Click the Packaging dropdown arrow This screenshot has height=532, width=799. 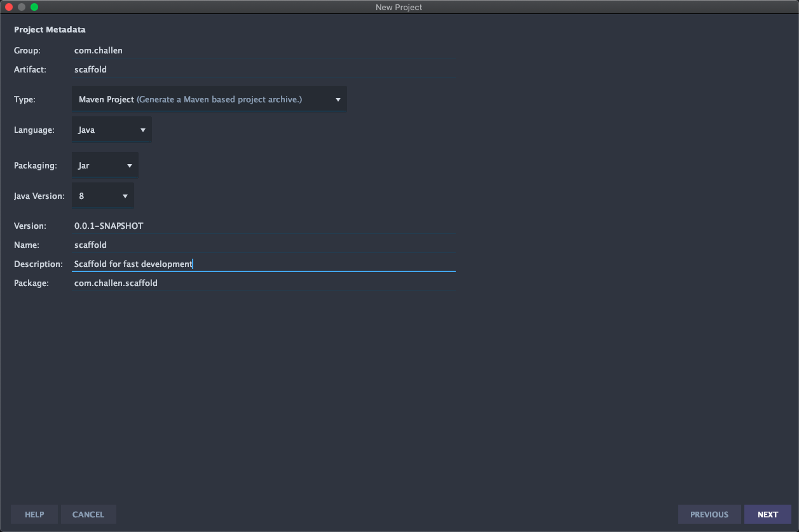pos(130,165)
